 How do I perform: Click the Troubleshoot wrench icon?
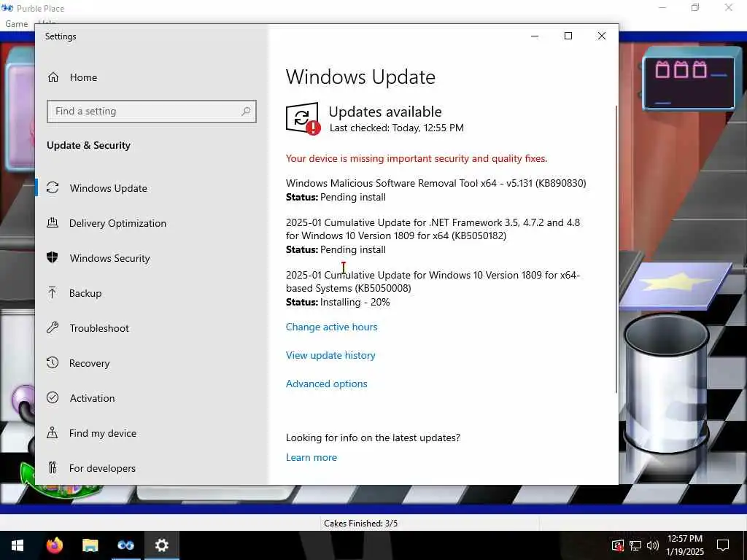pos(53,327)
